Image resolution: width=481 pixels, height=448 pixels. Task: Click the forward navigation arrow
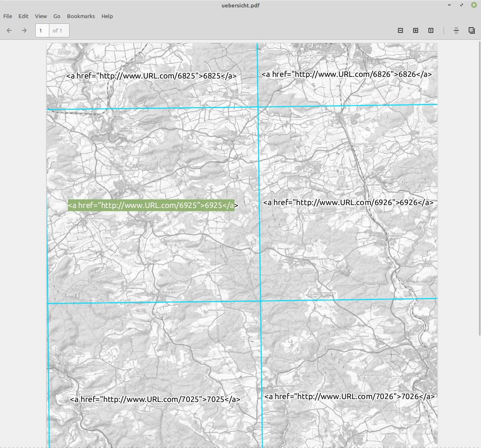point(24,30)
